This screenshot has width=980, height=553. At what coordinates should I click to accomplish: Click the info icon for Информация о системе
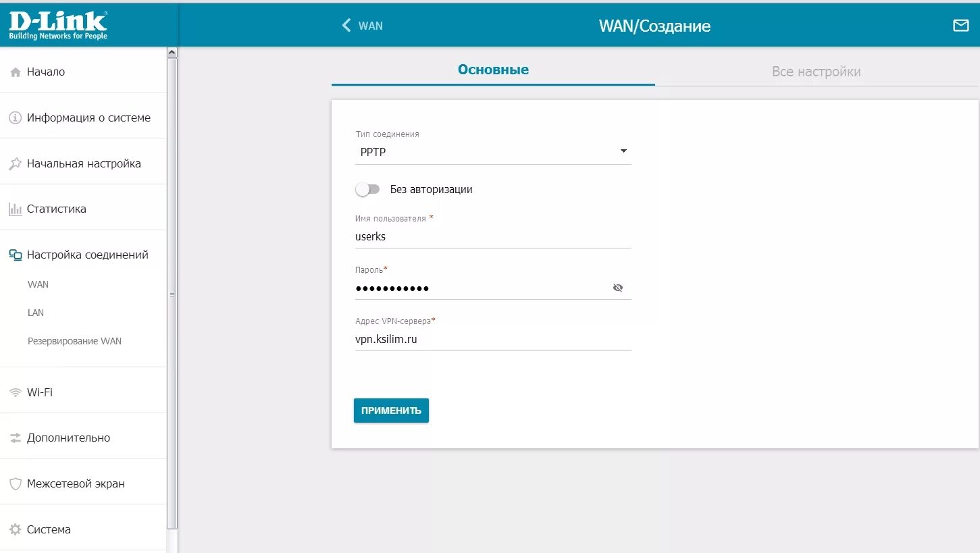click(x=16, y=117)
